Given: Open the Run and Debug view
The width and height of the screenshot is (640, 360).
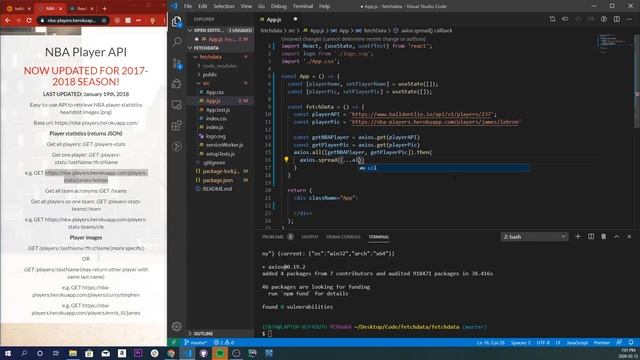Looking at the screenshot, I should (177, 84).
